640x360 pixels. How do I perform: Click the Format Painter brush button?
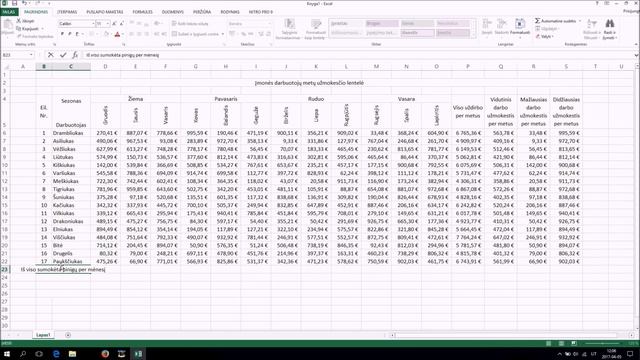[x=35, y=36]
